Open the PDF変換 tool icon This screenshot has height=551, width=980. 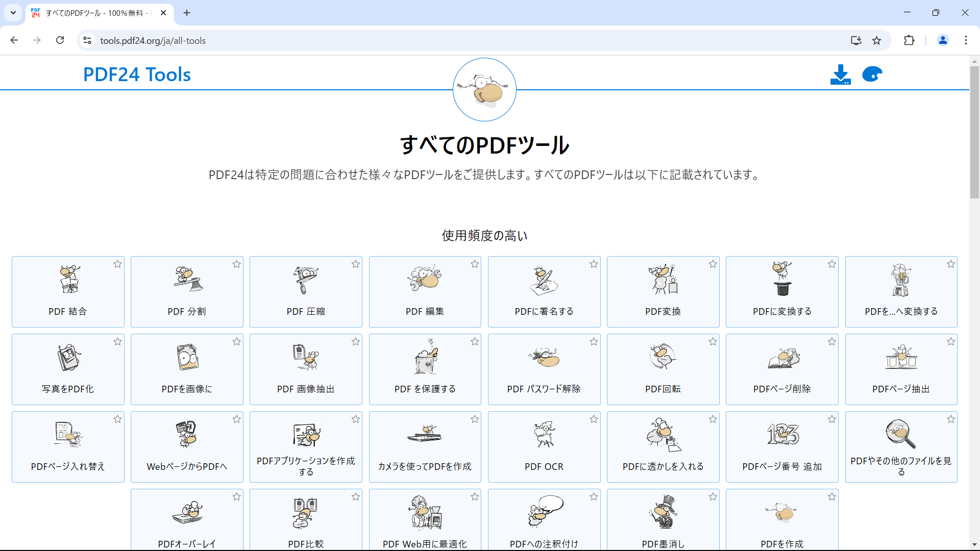[x=663, y=280]
